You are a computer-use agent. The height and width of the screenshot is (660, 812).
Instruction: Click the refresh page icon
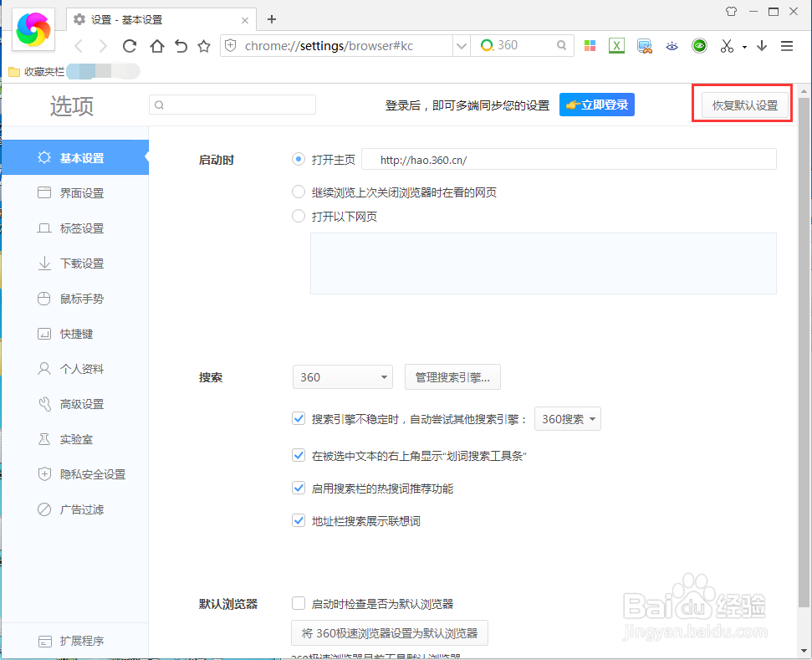click(x=131, y=46)
